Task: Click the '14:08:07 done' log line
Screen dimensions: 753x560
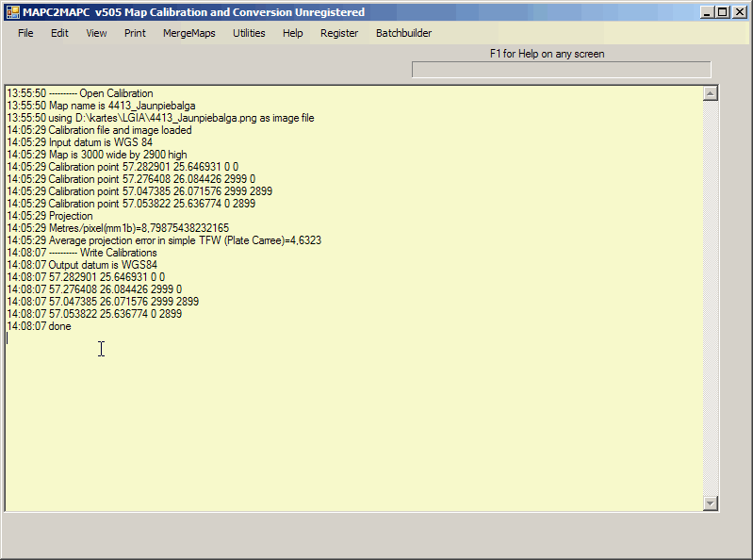Action: 39,326
